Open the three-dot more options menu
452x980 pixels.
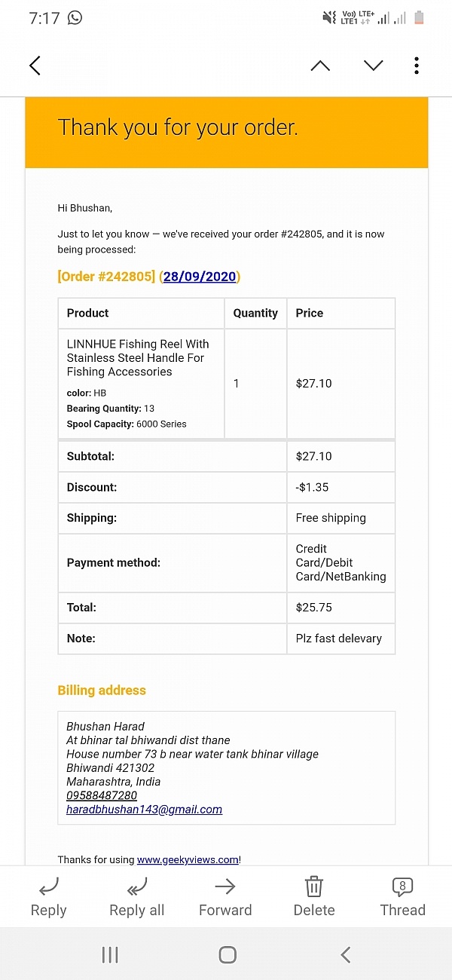[417, 66]
